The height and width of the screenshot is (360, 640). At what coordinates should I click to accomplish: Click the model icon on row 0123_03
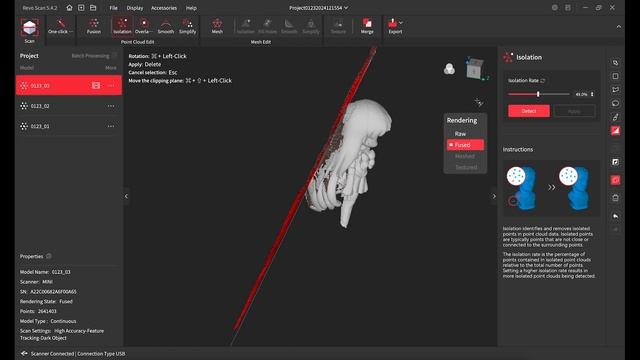coord(96,85)
